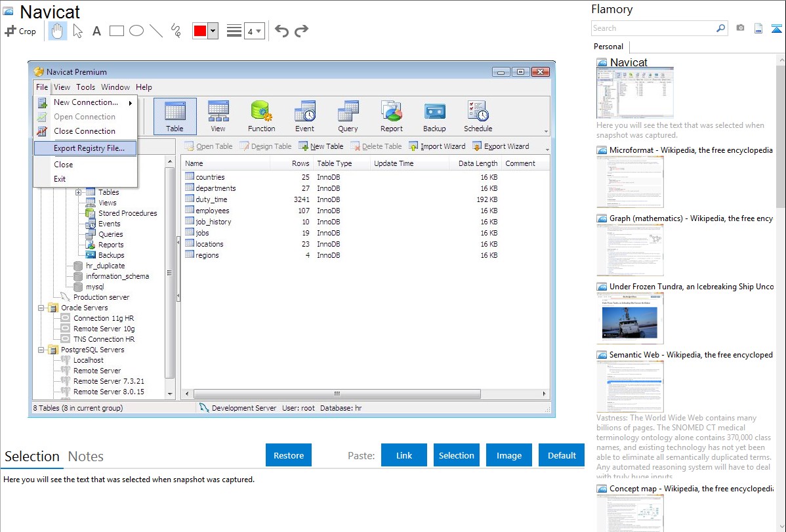
Task: Pick the rectangle shape tool
Action: (117, 31)
